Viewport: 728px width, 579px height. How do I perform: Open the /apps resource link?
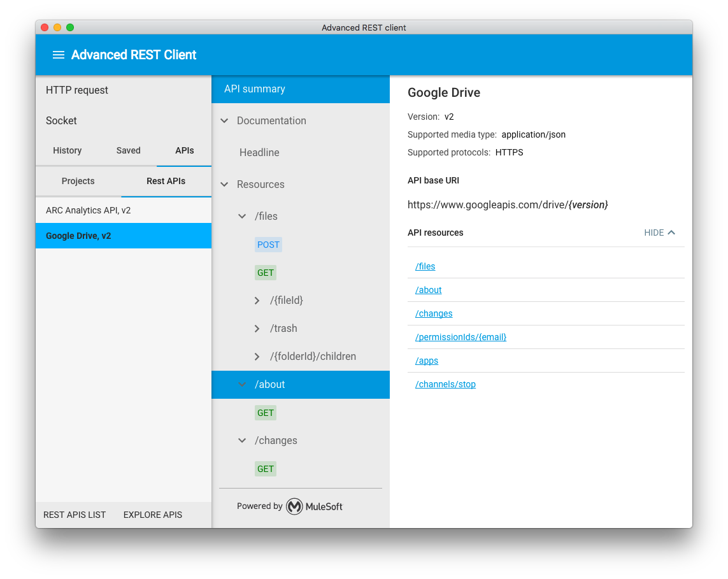[427, 361]
